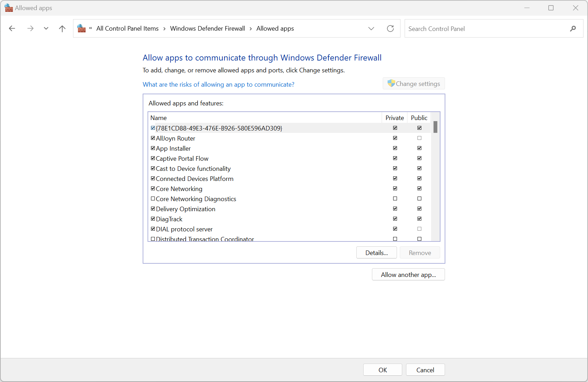This screenshot has width=588, height=382.
Task: Go up one level arrow
Action: pyautogui.click(x=62, y=29)
